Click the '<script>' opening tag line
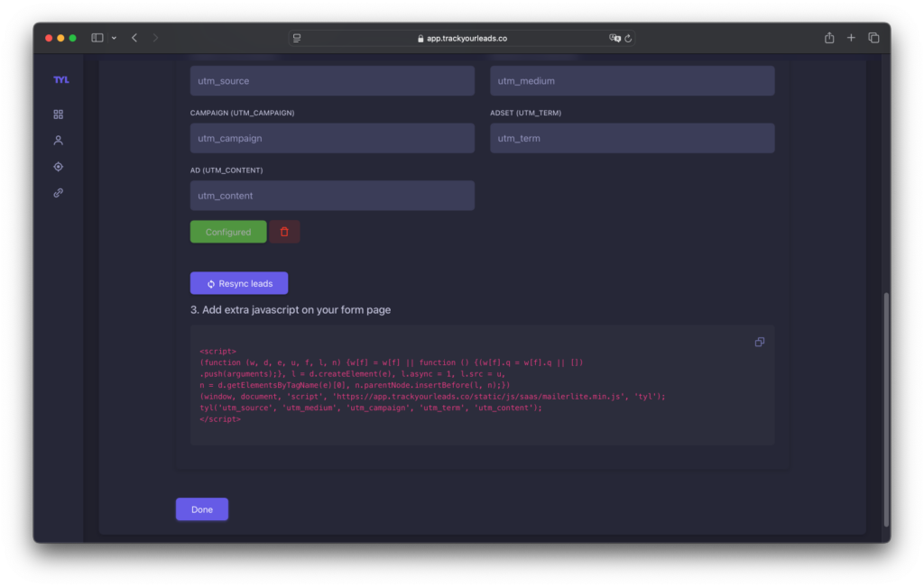The width and height of the screenshot is (924, 587). pyautogui.click(x=218, y=351)
